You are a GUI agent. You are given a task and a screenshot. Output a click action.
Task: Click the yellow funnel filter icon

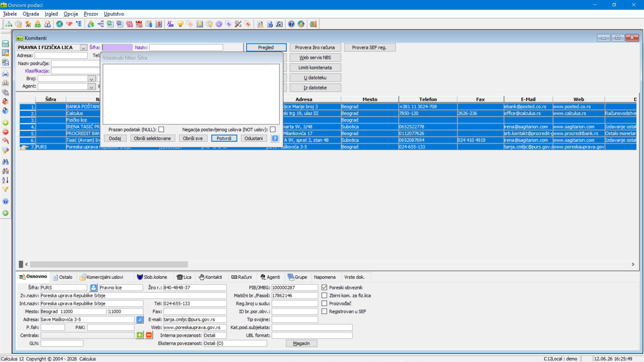(6, 189)
